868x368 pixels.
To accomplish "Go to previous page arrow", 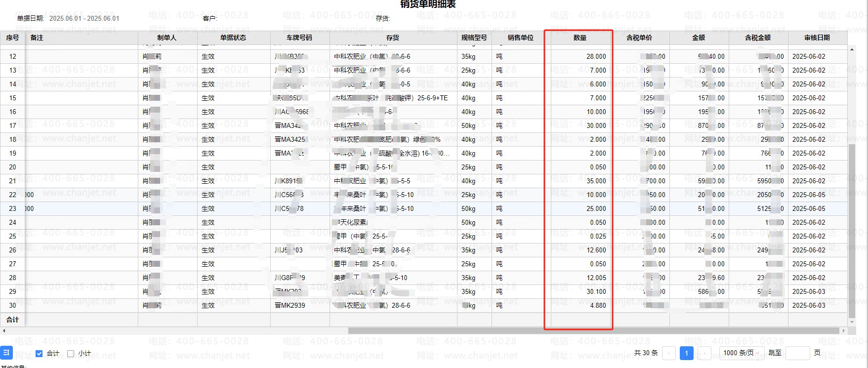I will (669, 353).
